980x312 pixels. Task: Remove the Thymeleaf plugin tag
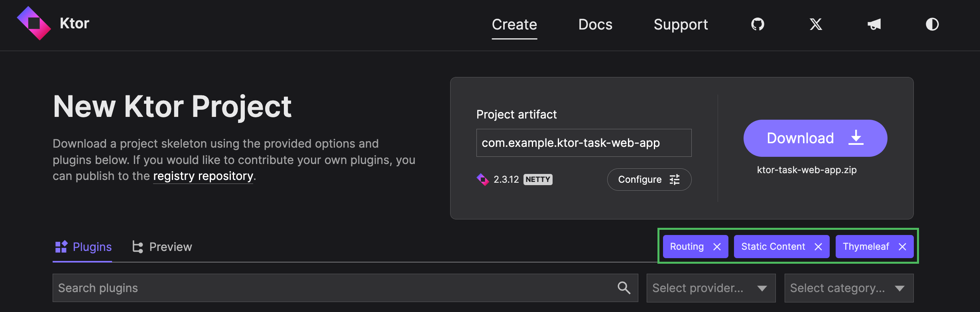click(x=903, y=247)
